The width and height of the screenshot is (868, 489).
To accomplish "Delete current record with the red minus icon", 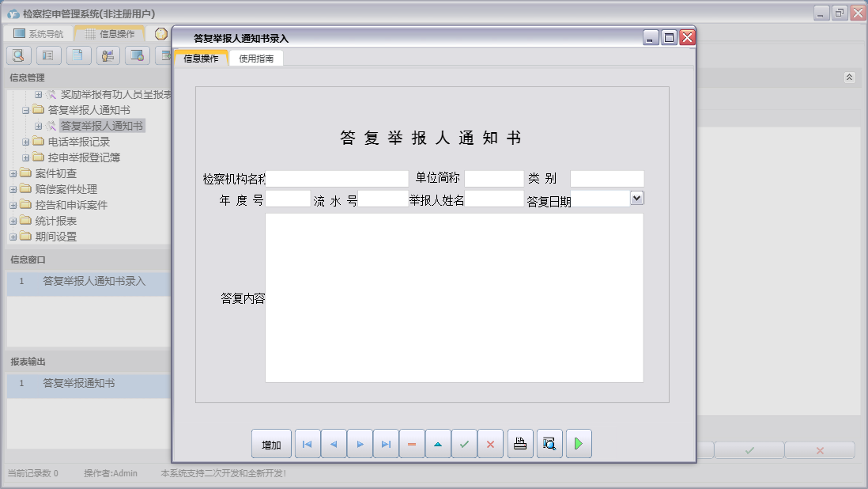I will click(x=412, y=444).
